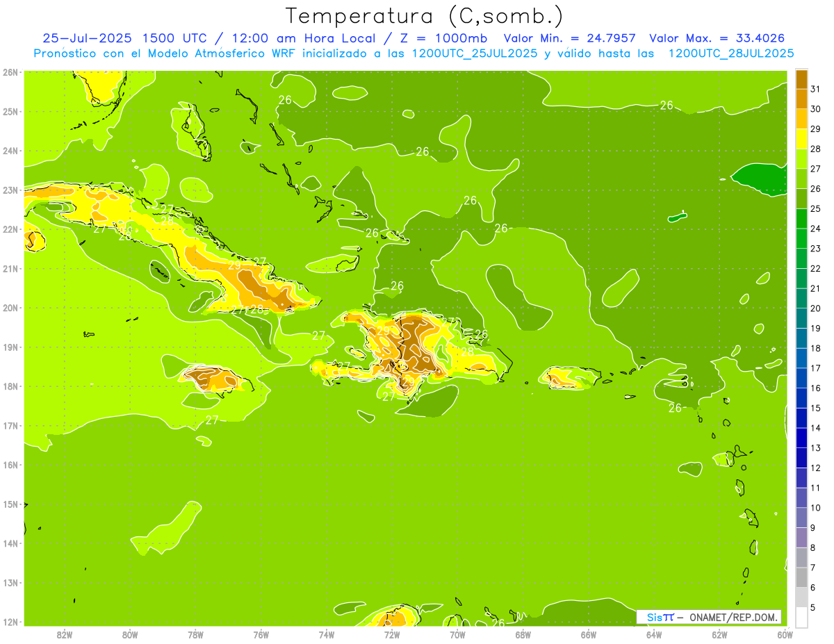The height and width of the screenshot is (644, 834).
Task: Pick the purple legend swatch between 9 and 10
Action: [801, 518]
